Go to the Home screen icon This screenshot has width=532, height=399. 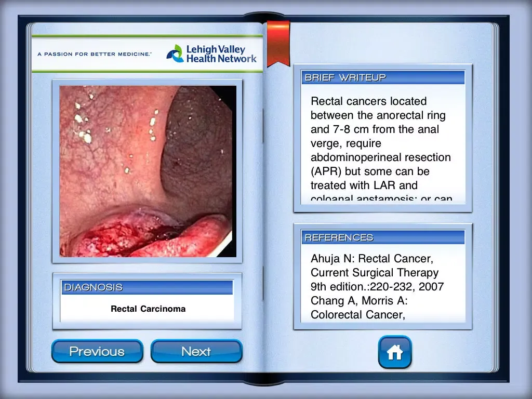tap(395, 352)
